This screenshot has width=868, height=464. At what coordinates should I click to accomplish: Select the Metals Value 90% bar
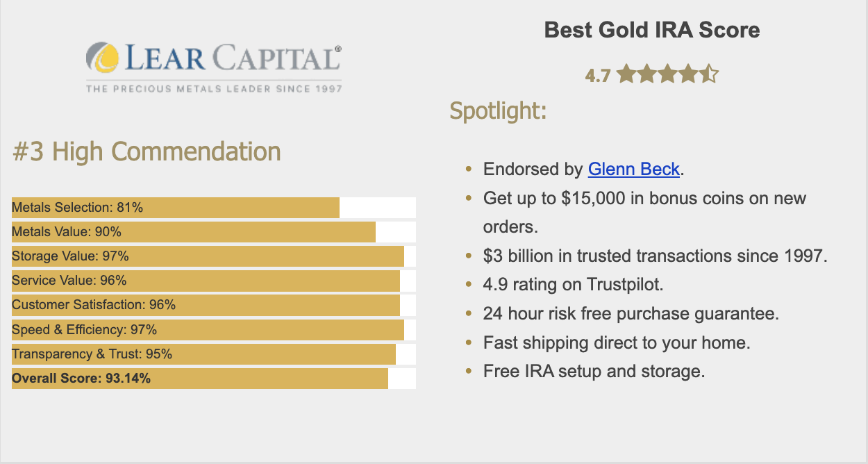pos(214,232)
